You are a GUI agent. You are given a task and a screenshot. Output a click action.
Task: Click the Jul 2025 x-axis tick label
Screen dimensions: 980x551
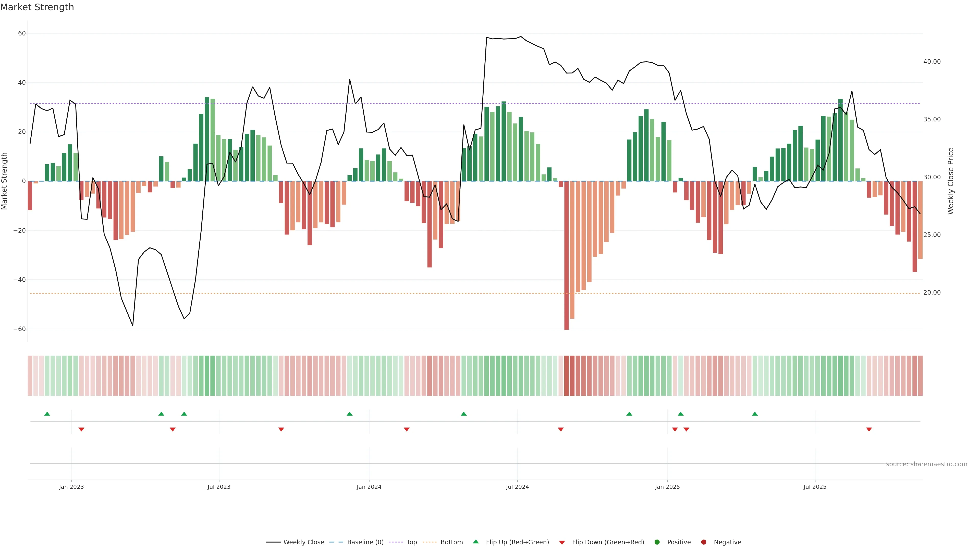815,487
